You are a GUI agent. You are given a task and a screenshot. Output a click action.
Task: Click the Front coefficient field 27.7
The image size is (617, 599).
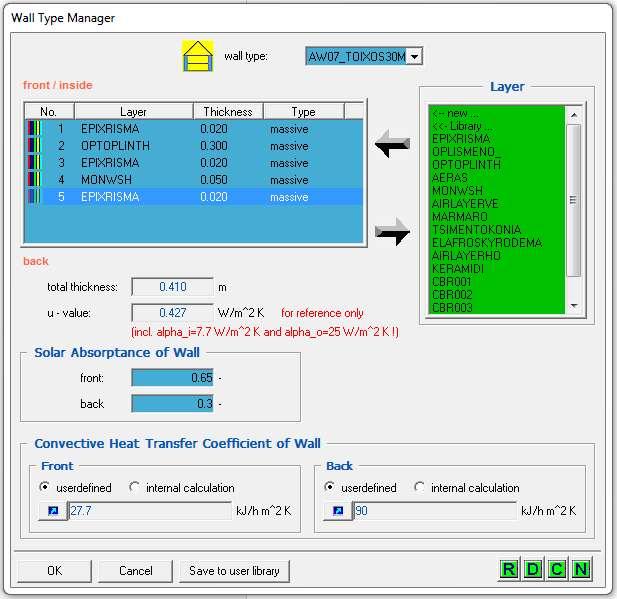[150, 511]
